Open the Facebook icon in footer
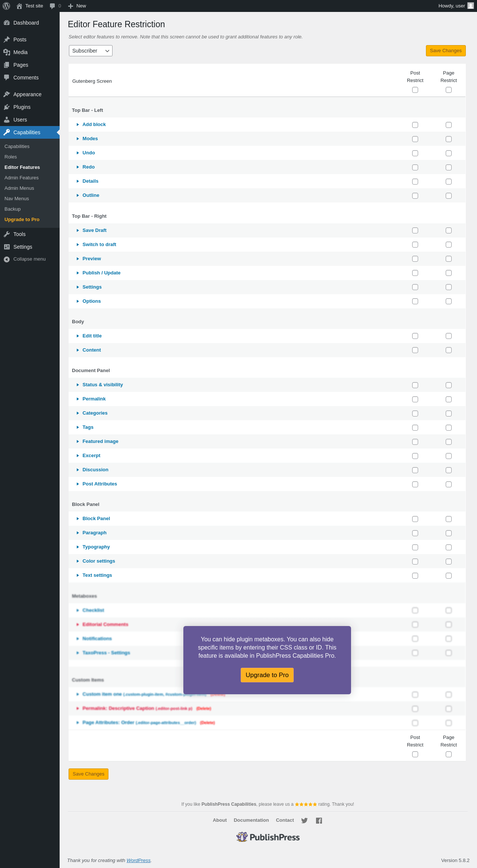This screenshot has width=477, height=868. coord(319,820)
